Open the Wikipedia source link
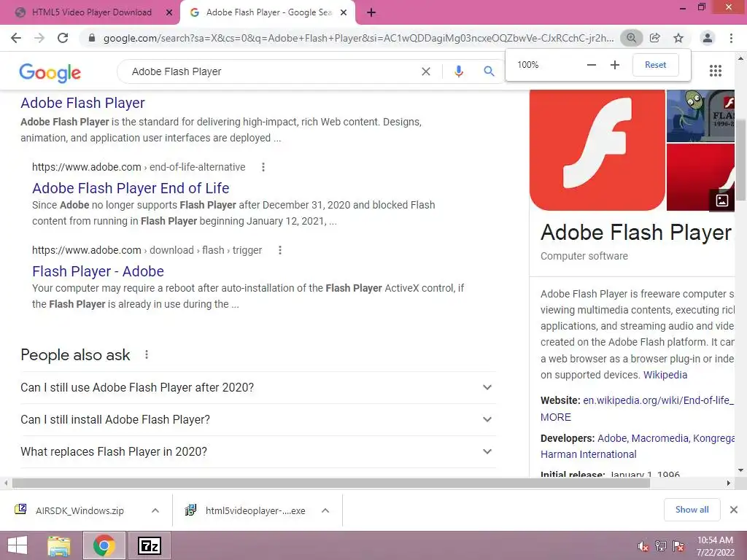This screenshot has height=560, width=747. tap(665, 375)
